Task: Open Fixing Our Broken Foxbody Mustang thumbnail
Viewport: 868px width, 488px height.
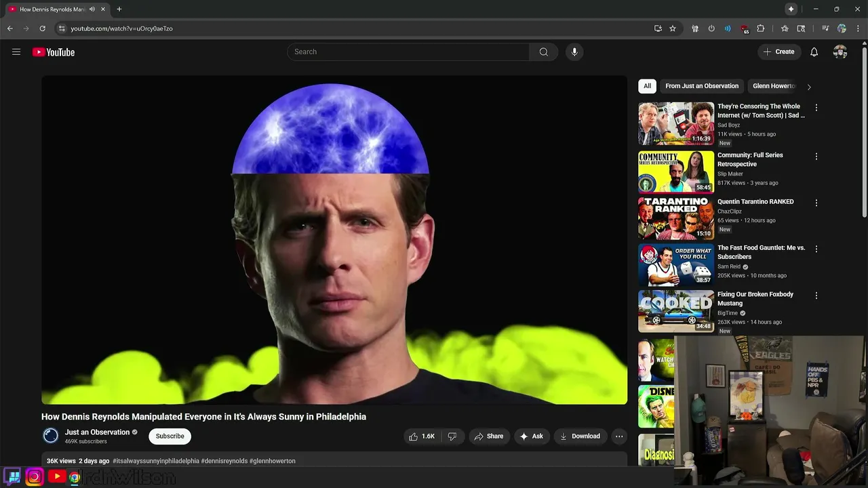Action: (x=676, y=311)
